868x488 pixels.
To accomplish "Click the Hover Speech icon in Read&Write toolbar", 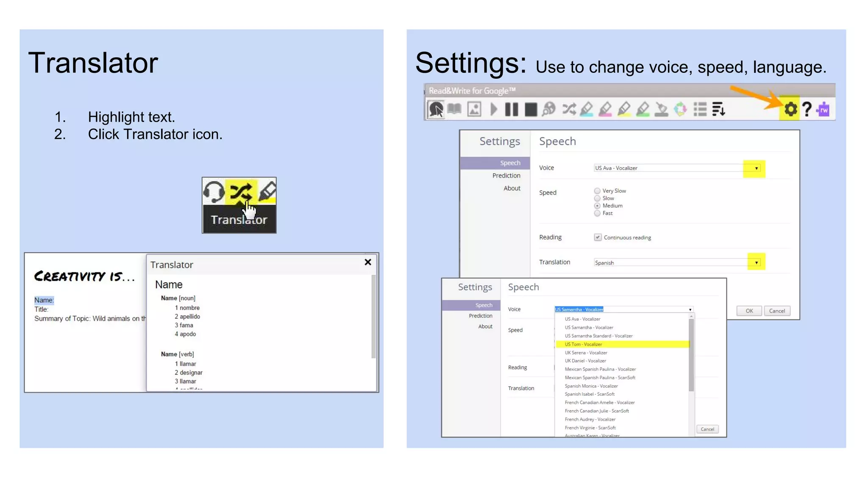I will pyautogui.click(x=436, y=109).
